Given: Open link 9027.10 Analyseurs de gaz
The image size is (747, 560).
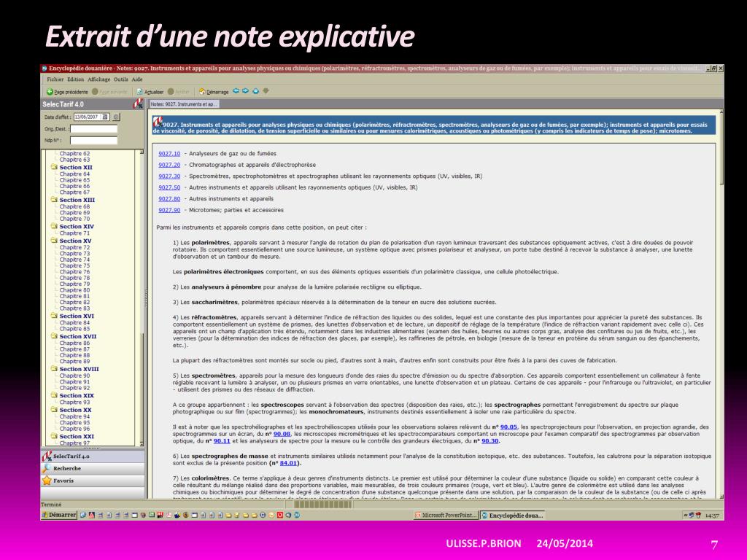Looking at the screenshot, I should click(169, 154).
